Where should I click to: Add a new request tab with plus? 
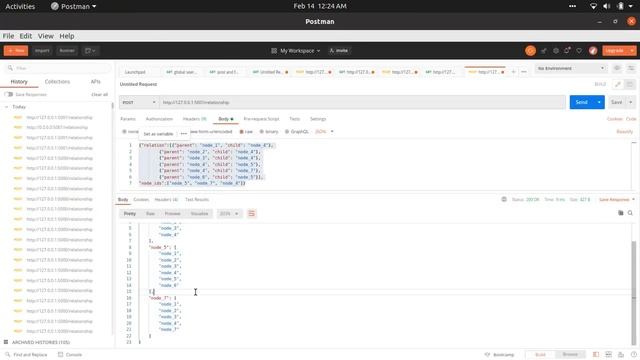point(513,72)
